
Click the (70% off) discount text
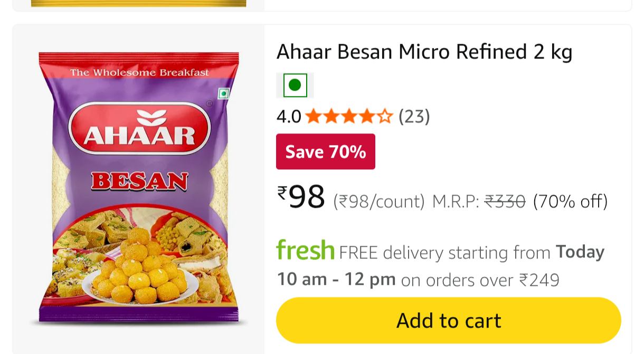(x=571, y=201)
